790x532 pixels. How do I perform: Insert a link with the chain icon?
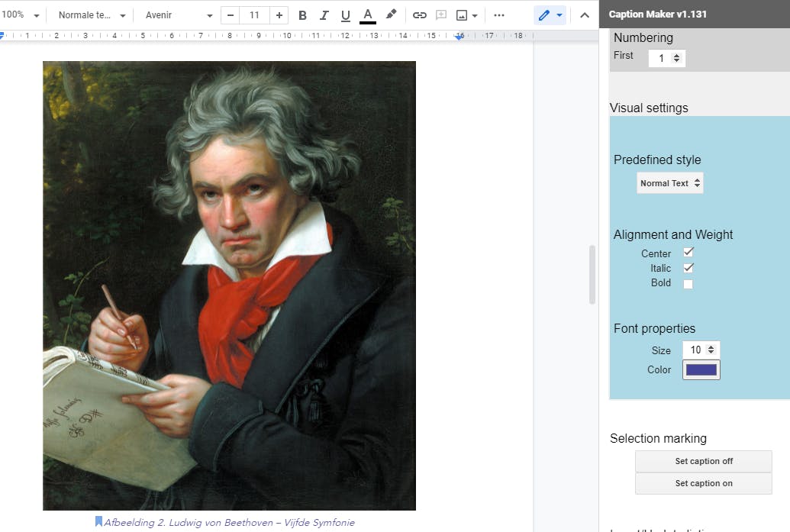tap(420, 15)
